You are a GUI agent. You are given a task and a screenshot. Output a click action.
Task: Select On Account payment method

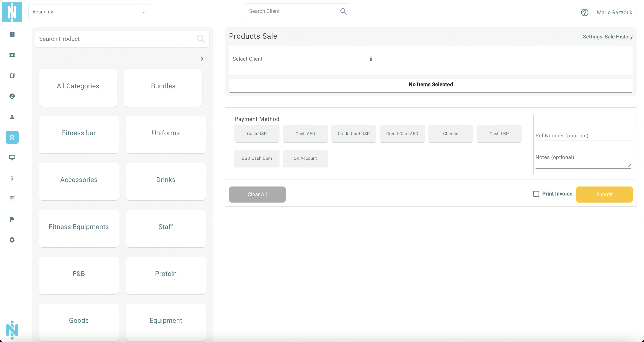(305, 158)
